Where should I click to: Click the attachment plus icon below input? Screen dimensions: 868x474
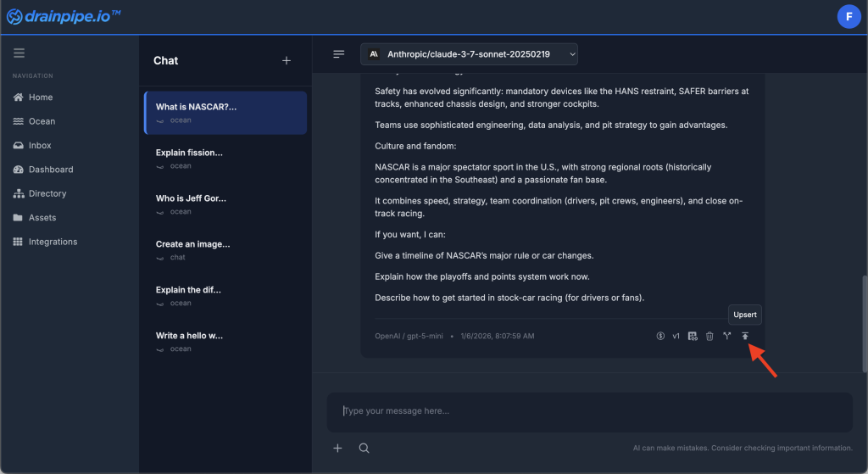pyautogui.click(x=337, y=448)
